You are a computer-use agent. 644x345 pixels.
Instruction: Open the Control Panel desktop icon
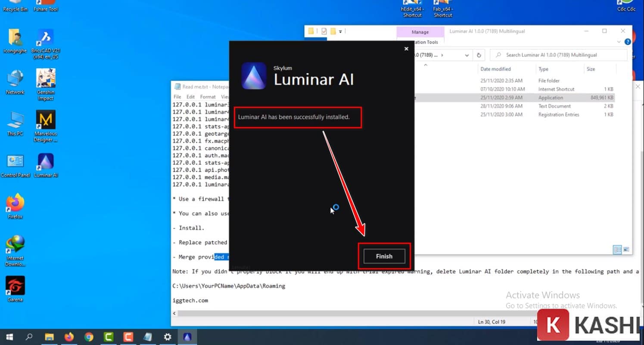coord(15,166)
